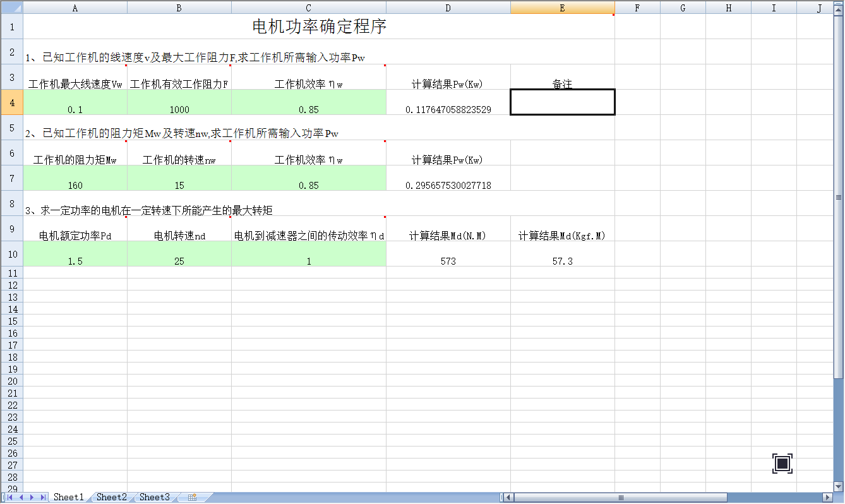Screen dimensions: 845x504
Task: Click the previous sheet navigation arrow
Action: (x=21, y=498)
